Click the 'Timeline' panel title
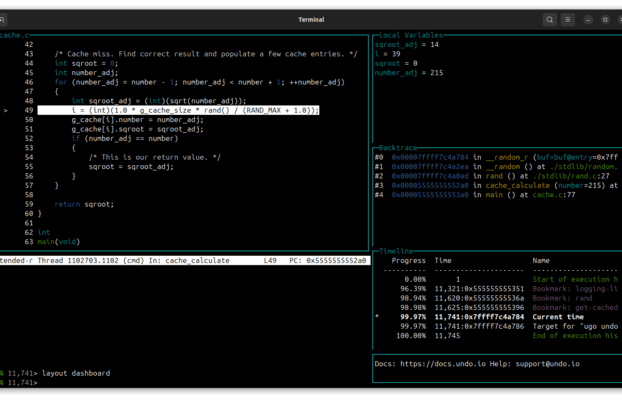Viewport: 622px width, 400px height. tap(395, 251)
